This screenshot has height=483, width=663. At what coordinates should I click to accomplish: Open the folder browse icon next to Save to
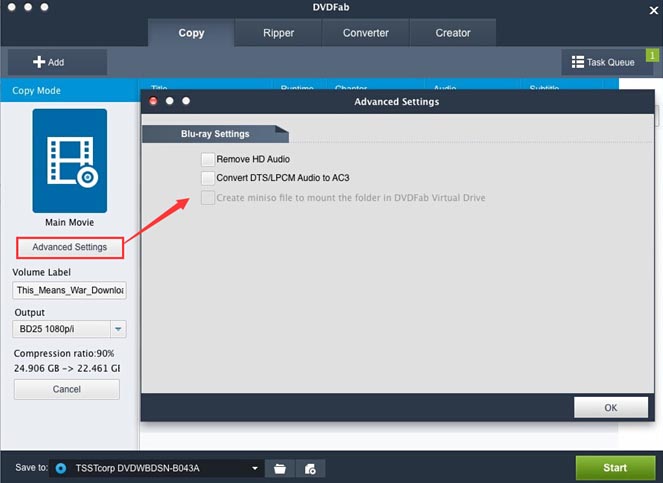click(x=280, y=468)
